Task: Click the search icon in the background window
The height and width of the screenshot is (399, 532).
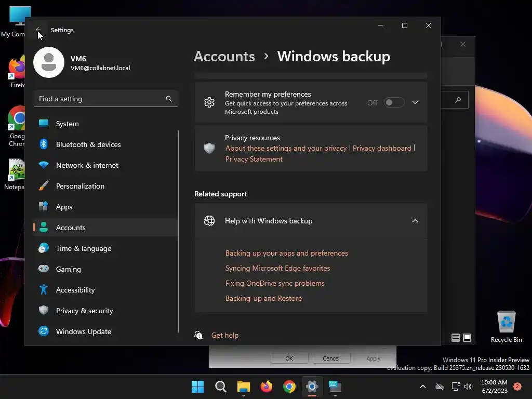Action: click(458, 100)
